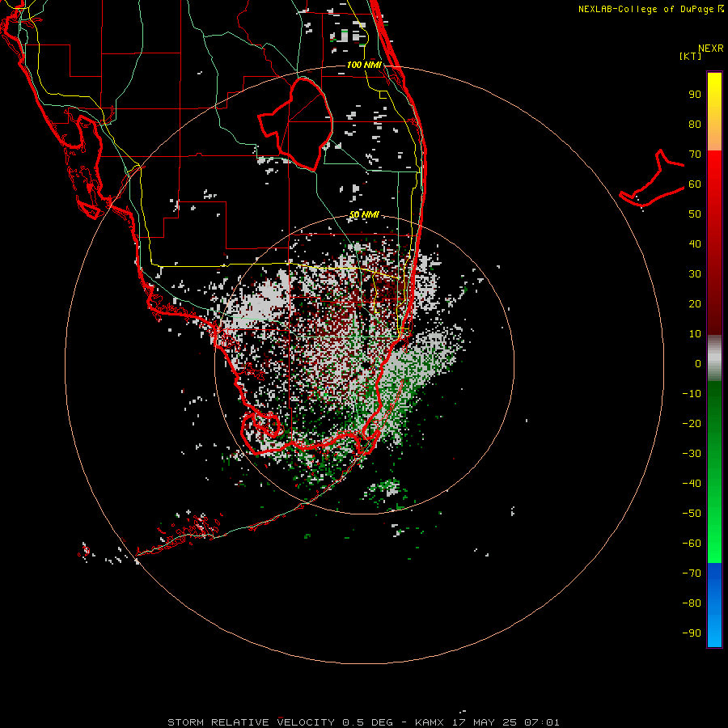Click the 50 NMI range ring label

point(364,214)
